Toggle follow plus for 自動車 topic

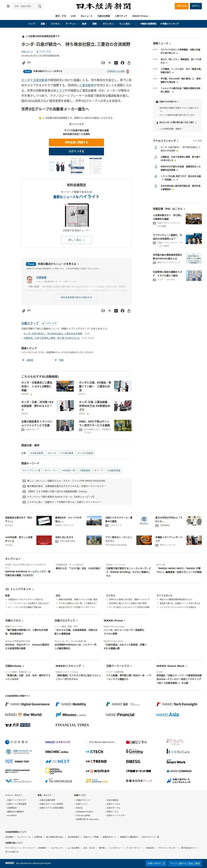pos(23,360)
